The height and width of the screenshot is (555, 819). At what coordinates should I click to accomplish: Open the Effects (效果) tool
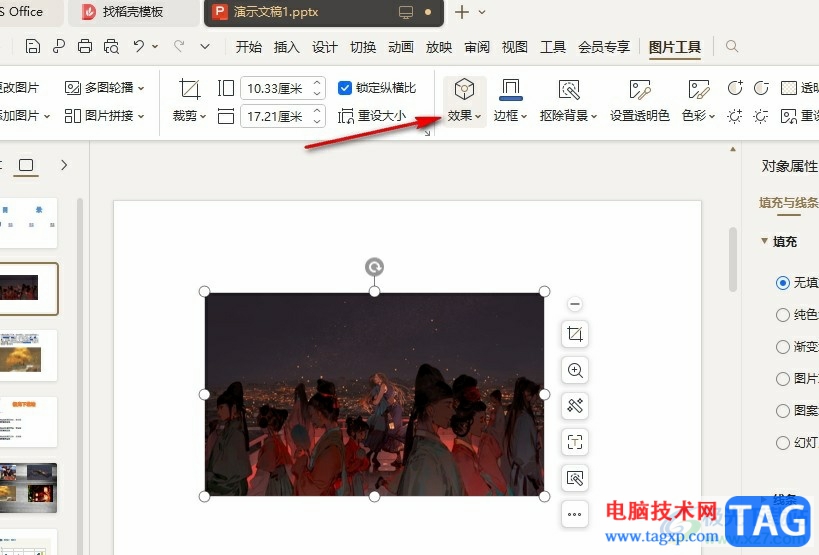pos(464,101)
